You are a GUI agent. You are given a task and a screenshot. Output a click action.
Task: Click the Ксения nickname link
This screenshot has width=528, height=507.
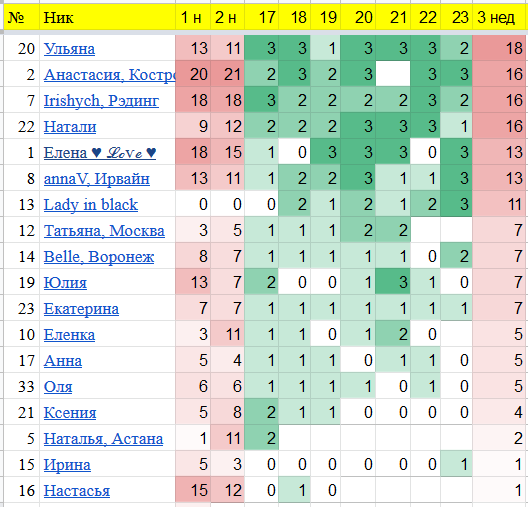(70, 413)
